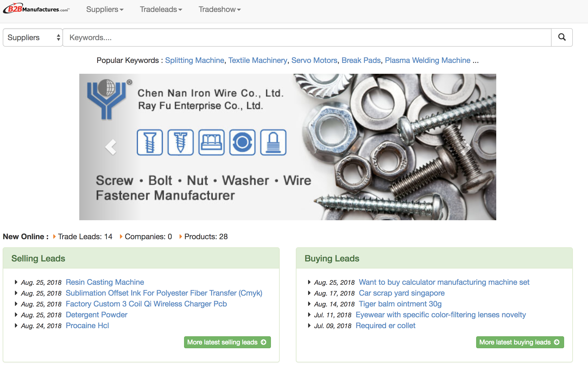
Task: Click the Aug. 17, 2018 date
Action: 334,293
